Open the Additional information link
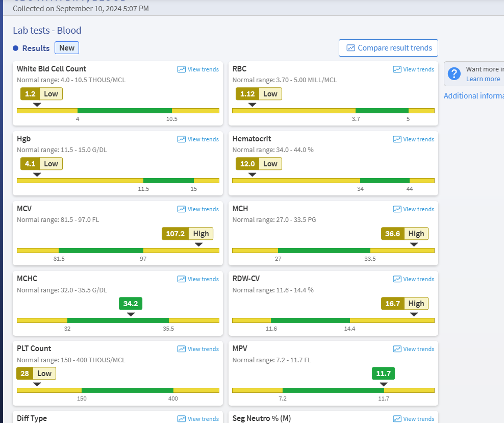 tap(473, 96)
